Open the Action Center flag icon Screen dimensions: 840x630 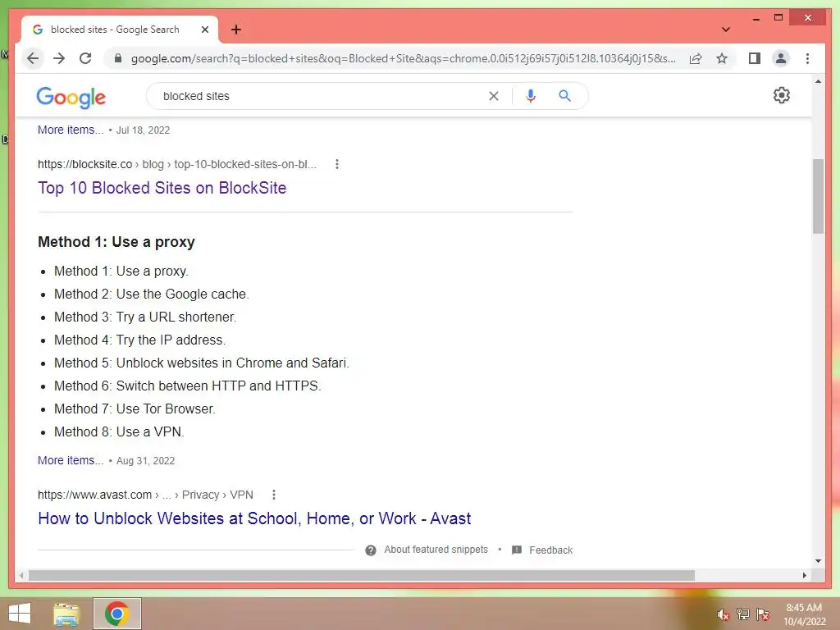point(763,614)
